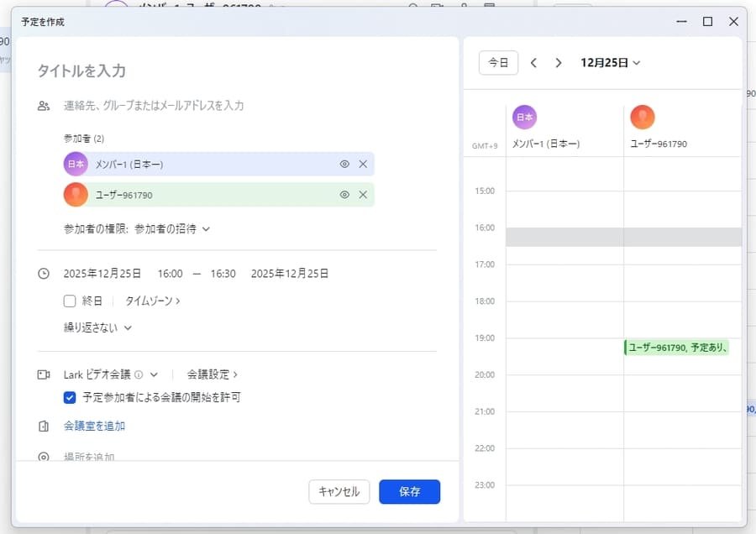Viewport: 756px width, 534px height.
Task: Go to previous day in calendar
Action: click(x=533, y=63)
